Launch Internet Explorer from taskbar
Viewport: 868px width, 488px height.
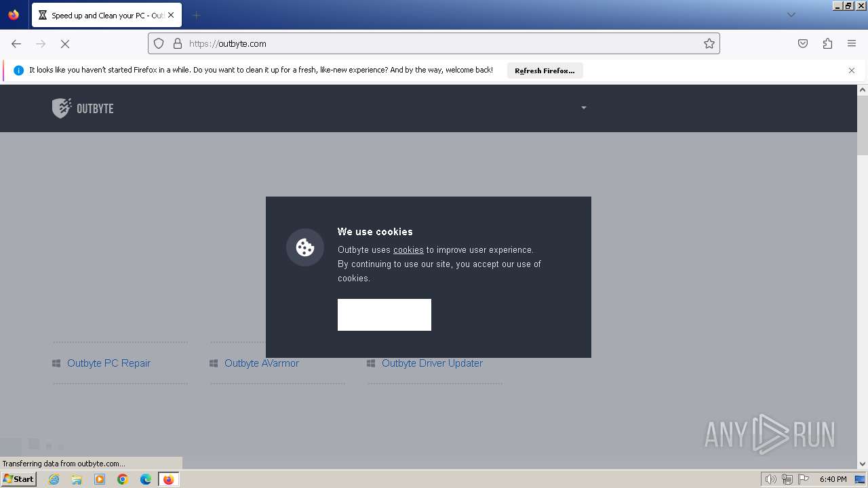(54, 479)
